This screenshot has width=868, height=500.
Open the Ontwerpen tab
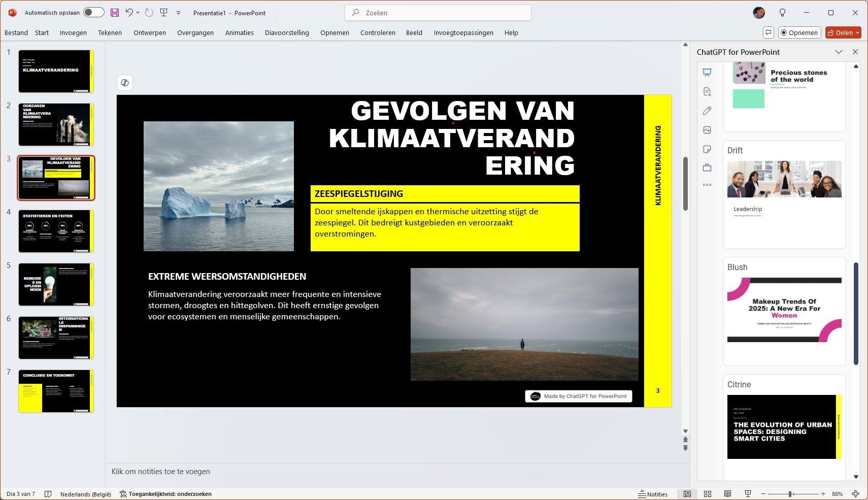[x=150, y=32]
